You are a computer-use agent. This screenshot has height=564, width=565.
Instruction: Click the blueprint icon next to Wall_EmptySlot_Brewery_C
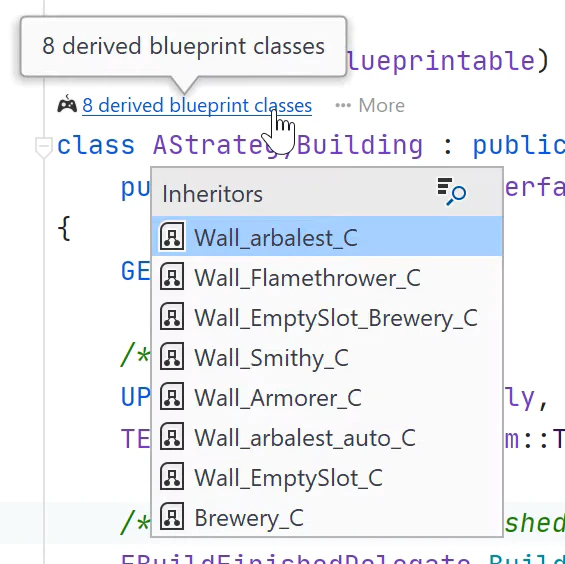(172, 316)
